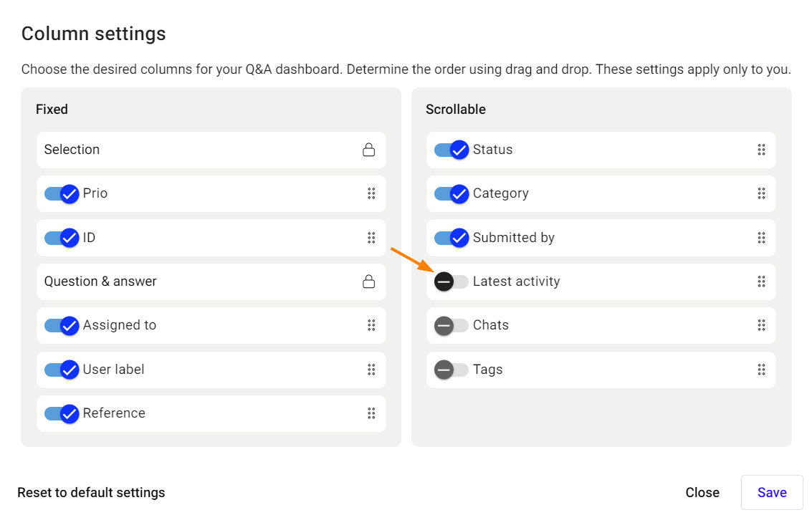The height and width of the screenshot is (515, 812).
Task: Click the drag handle for Latest activity
Action: point(761,281)
